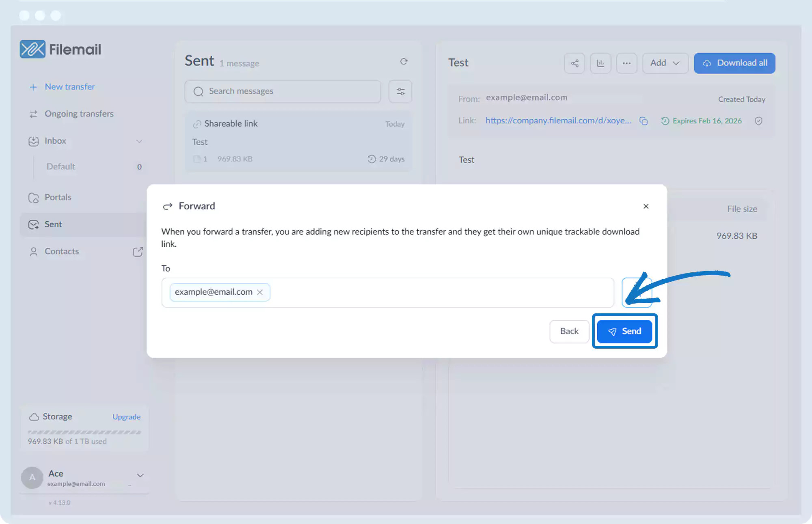Viewport: 812px width, 524px height.
Task: Open Contacts external link icon
Action: (138, 252)
